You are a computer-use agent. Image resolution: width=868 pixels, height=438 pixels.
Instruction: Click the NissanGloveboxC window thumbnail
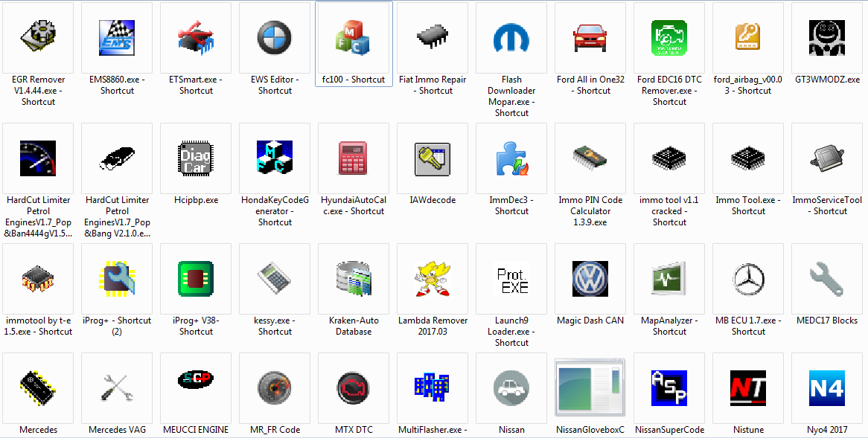click(x=590, y=387)
